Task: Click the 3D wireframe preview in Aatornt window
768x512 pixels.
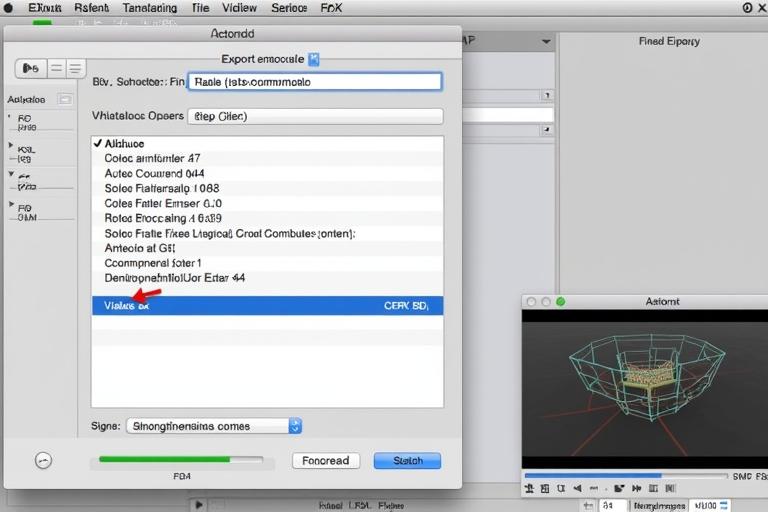Action: point(645,389)
